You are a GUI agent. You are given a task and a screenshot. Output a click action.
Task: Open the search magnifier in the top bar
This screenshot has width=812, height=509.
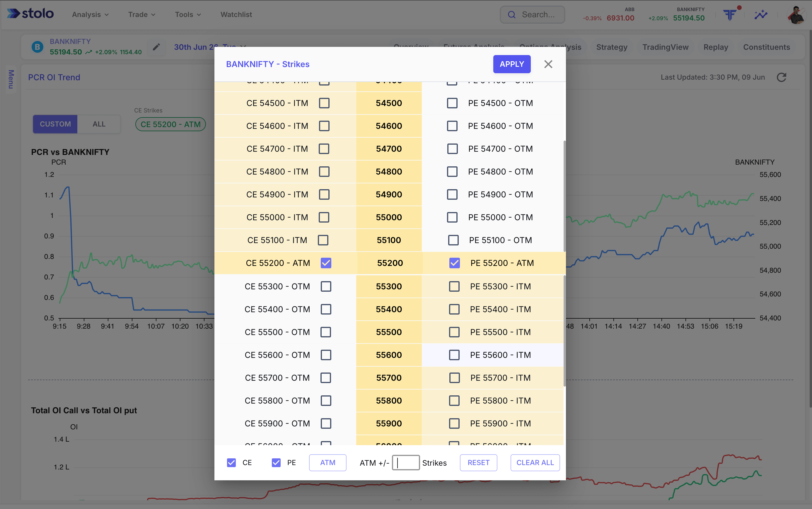coord(511,14)
